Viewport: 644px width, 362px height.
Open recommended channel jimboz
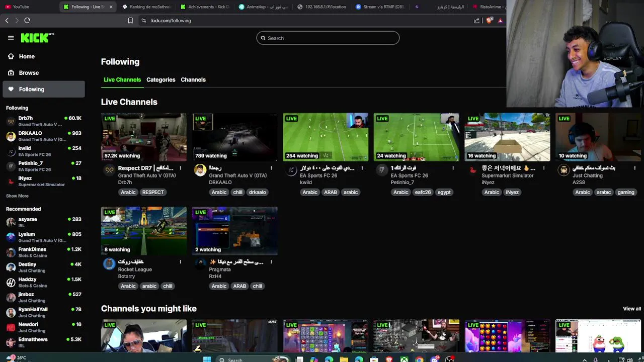(x=43, y=297)
